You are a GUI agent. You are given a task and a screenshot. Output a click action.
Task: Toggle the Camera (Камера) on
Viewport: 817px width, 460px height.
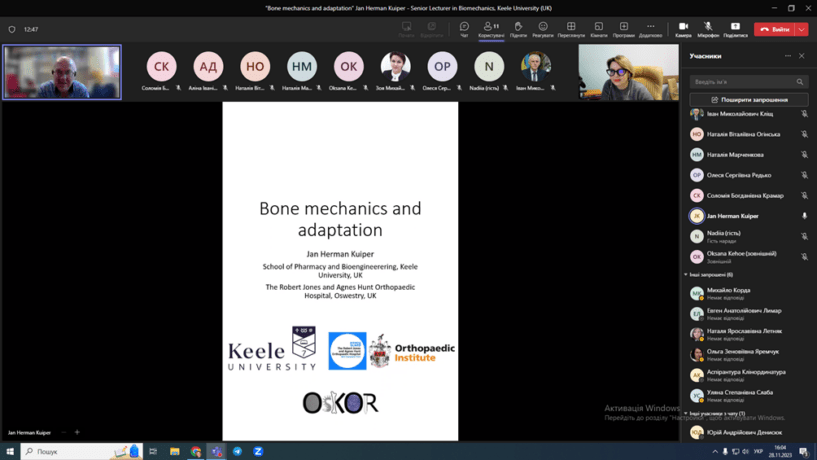(683, 29)
